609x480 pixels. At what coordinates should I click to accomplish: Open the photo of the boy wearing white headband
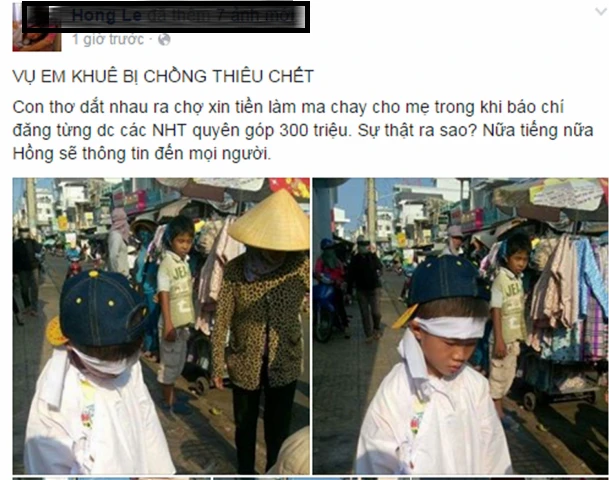pos(461,326)
